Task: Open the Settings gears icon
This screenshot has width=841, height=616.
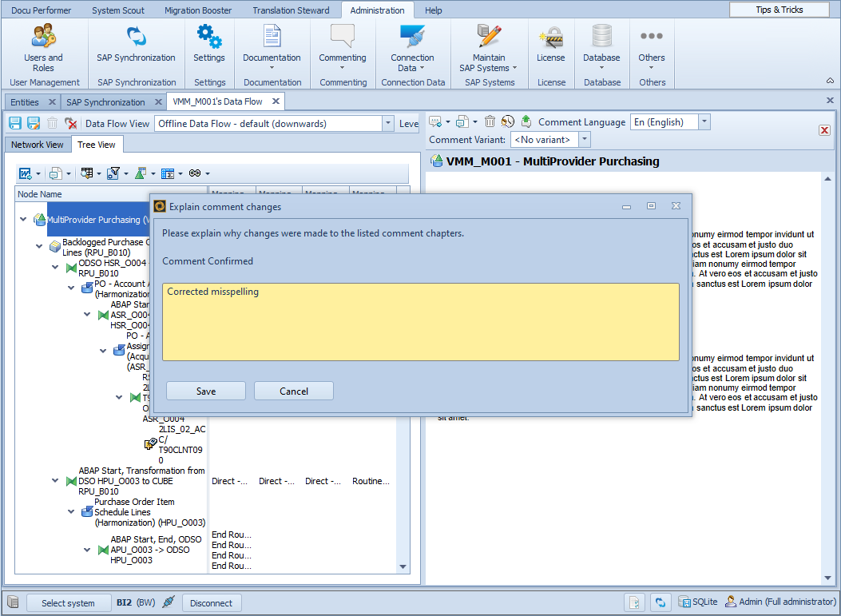Action: pos(209,46)
